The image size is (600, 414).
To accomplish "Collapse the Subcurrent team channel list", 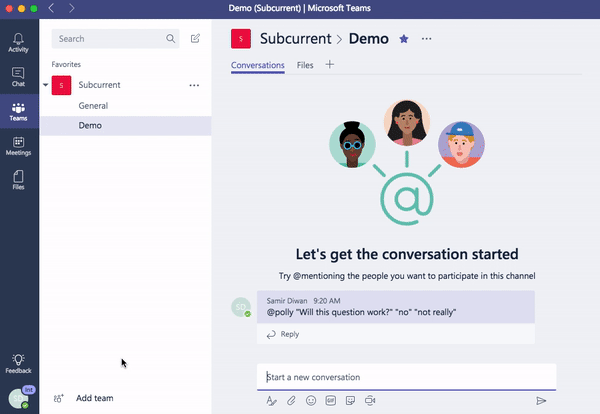I will tap(46, 85).
